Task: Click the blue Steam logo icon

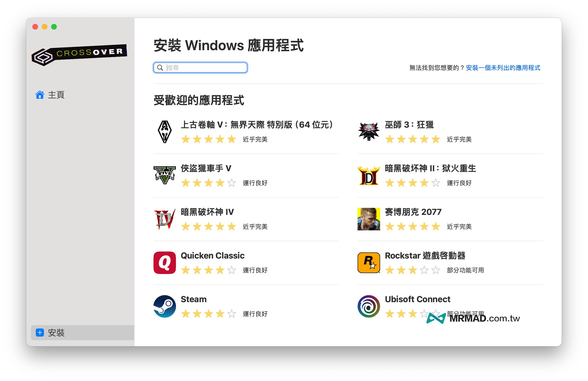Action: [x=164, y=306]
